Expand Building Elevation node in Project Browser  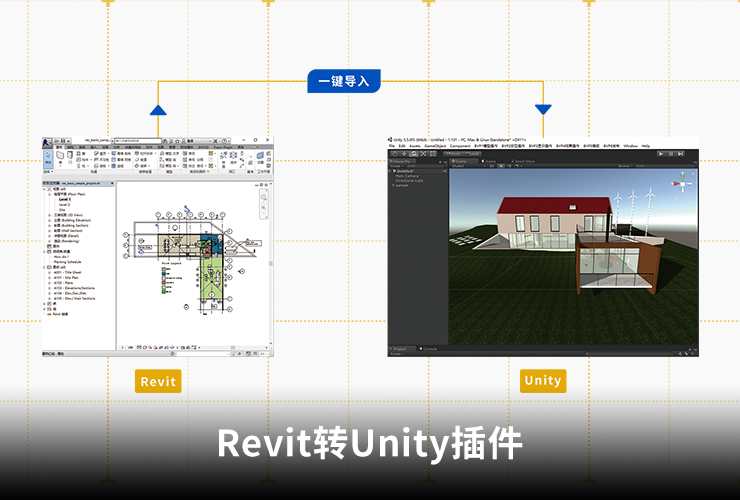[50, 220]
